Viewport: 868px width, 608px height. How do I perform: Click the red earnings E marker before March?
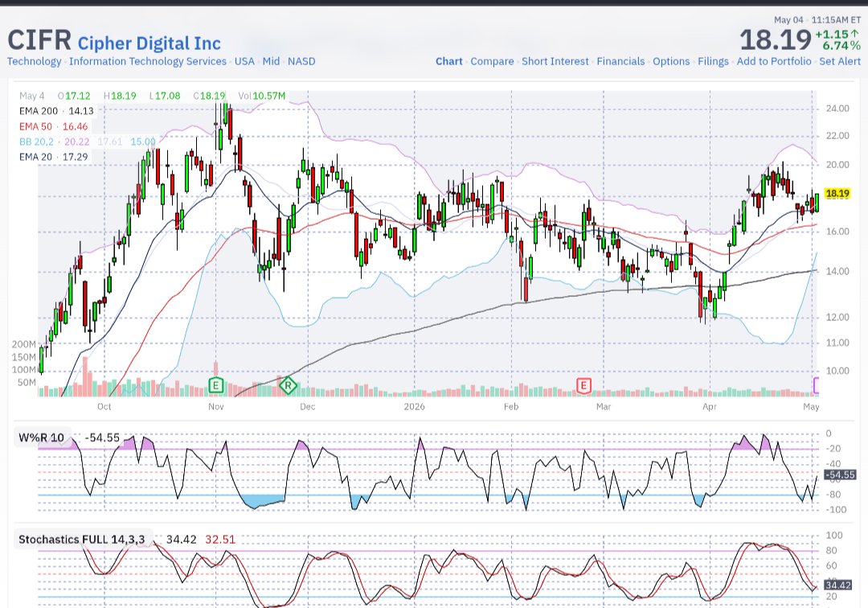[x=583, y=385]
